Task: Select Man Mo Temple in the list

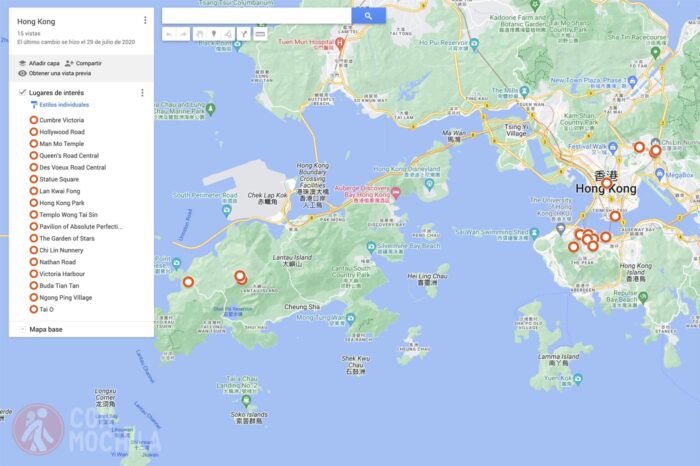Action: [x=62, y=144]
